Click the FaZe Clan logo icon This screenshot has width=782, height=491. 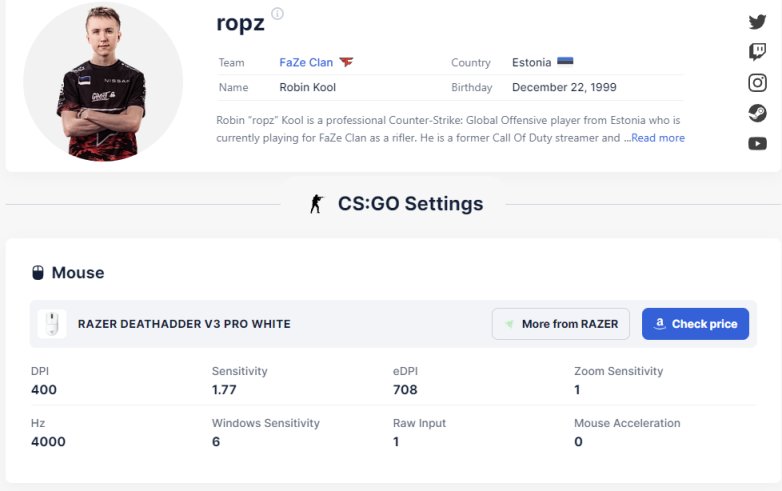[x=346, y=62]
